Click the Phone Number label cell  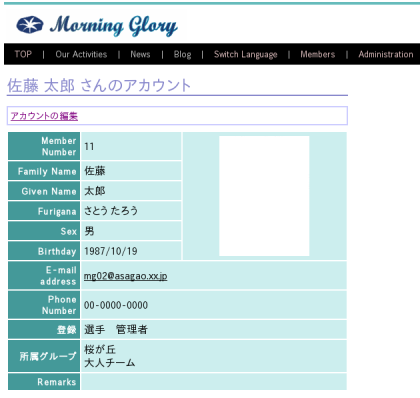[x=44, y=305]
